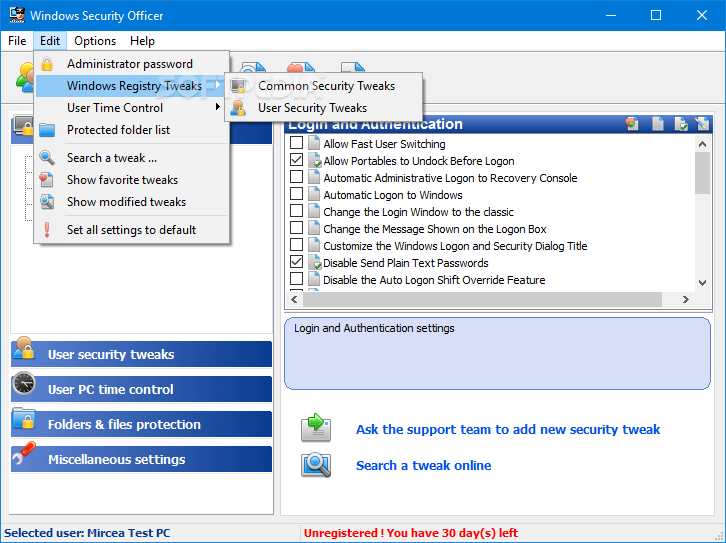Click the monitor lock icon for Common Security Tweaks
726x543 pixels.
point(238,86)
